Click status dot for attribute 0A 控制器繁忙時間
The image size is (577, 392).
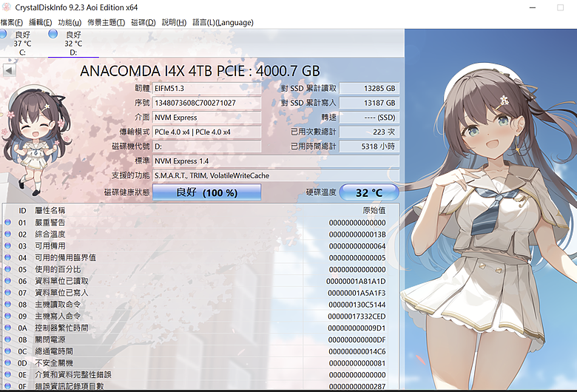click(x=7, y=328)
